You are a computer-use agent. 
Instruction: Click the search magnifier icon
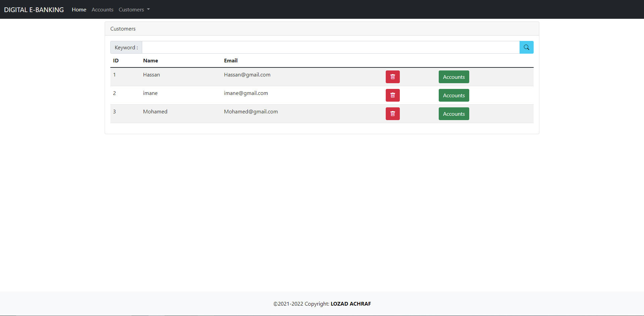526,47
